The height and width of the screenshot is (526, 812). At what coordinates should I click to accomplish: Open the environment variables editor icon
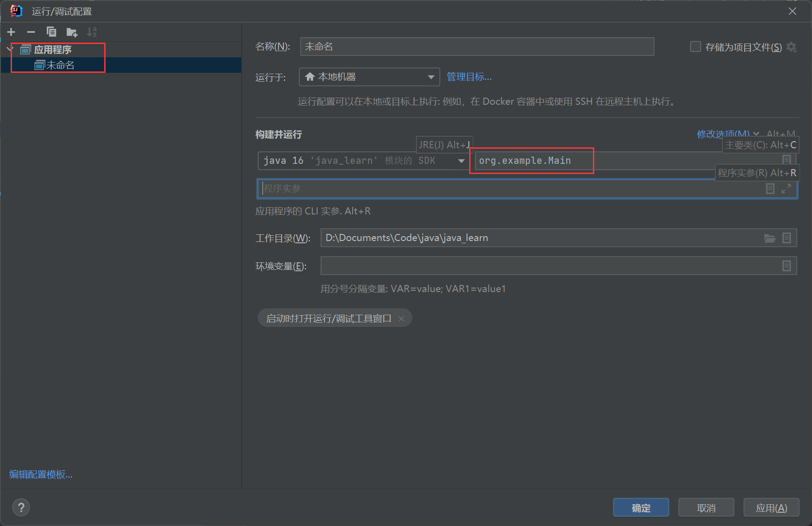point(786,266)
